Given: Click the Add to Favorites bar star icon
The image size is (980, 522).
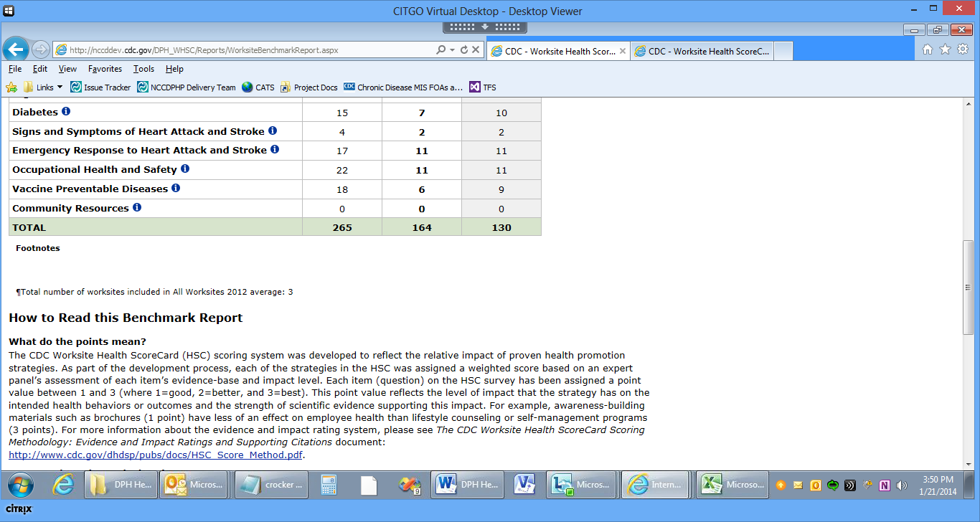Looking at the screenshot, I should pyautogui.click(x=11, y=87).
